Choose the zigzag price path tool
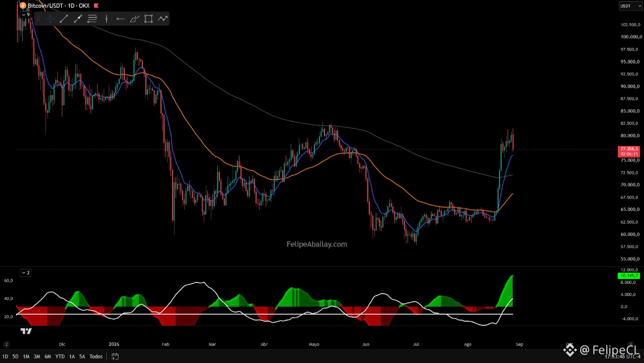The width and height of the screenshot is (644, 363). [x=163, y=19]
